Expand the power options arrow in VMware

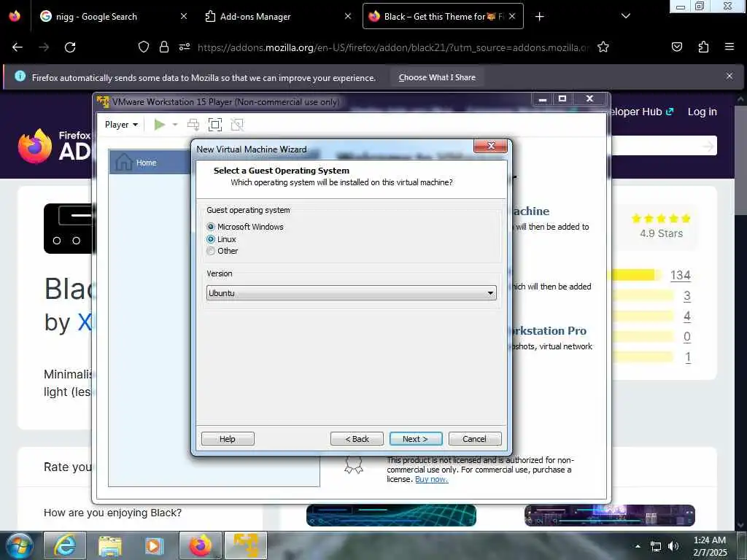point(175,125)
